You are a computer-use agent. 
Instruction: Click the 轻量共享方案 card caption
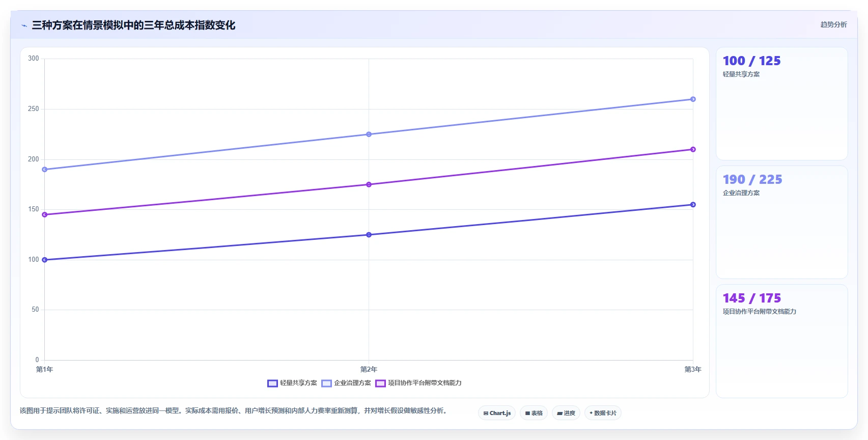coord(741,74)
